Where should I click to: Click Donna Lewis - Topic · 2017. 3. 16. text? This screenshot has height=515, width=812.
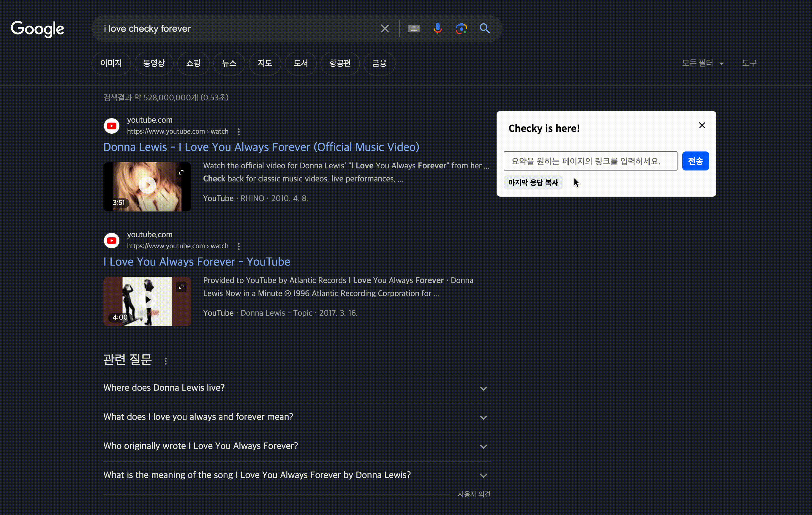(299, 313)
